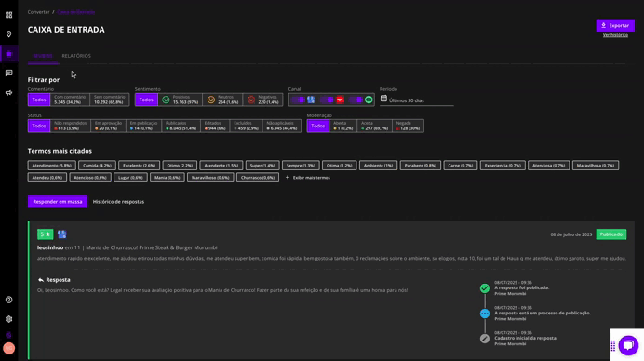
Task: Open the help question mark icon
Action: 8,300
